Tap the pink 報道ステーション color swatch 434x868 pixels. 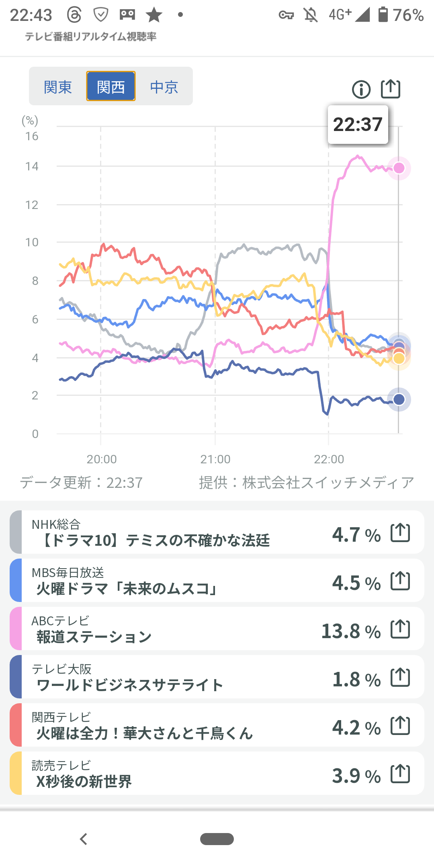[x=16, y=629]
